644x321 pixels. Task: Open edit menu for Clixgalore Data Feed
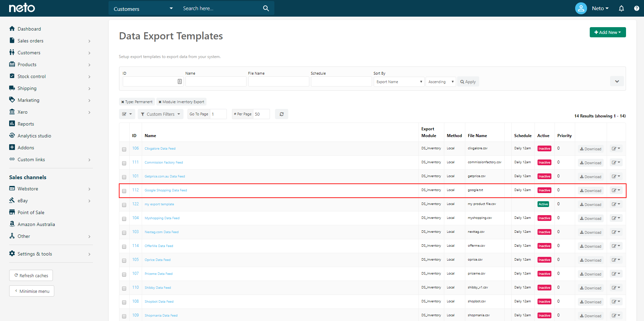click(x=616, y=149)
